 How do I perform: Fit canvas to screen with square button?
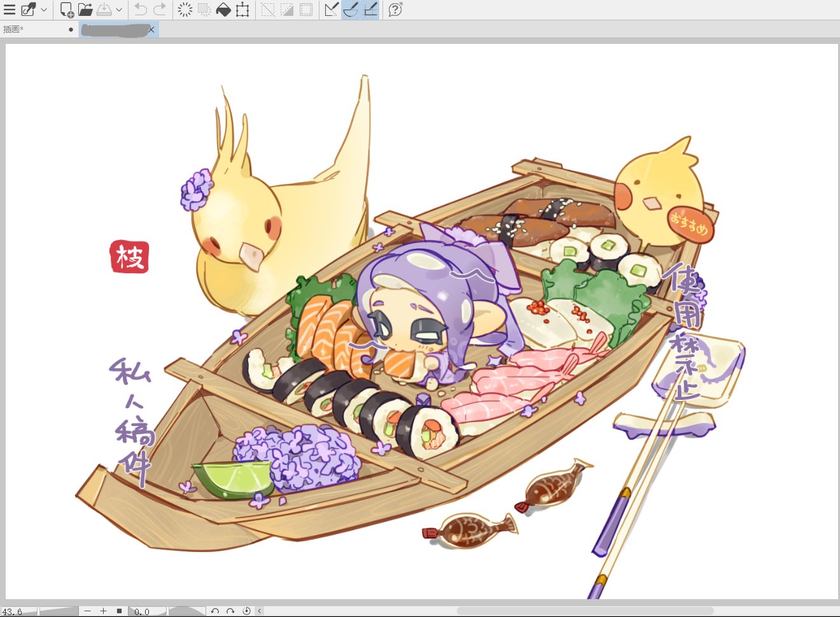pyautogui.click(x=119, y=611)
